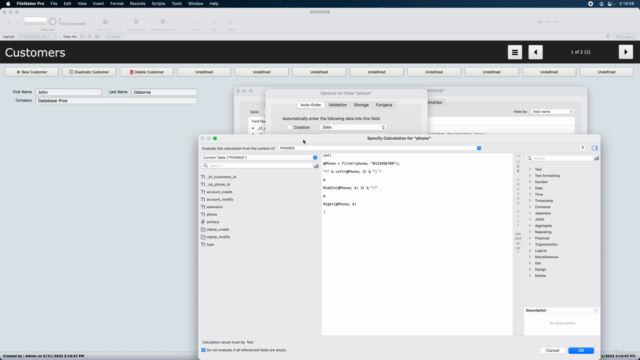The width and height of the screenshot is (640, 360).
Task: Select the phone field in list
Action: pyautogui.click(x=212, y=214)
